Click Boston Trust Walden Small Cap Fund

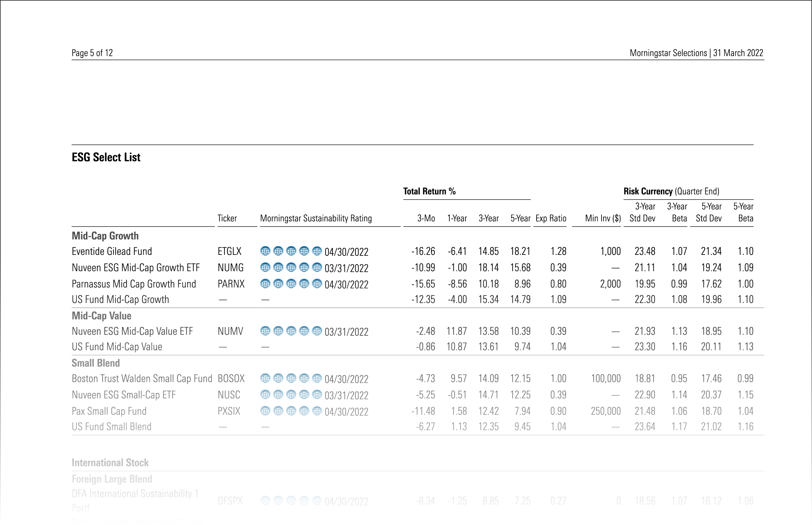[x=142, y=379]
